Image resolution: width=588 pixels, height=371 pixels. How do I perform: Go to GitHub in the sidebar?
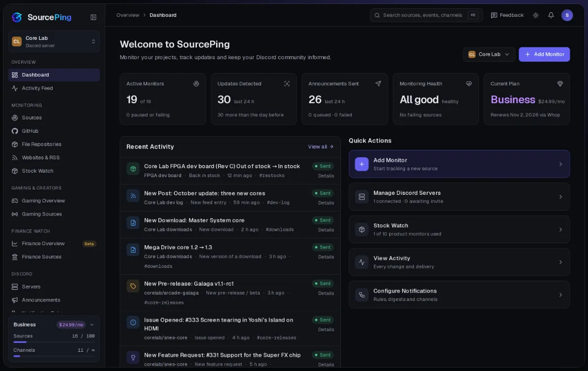pyautogui.click(x=54, y=131)
